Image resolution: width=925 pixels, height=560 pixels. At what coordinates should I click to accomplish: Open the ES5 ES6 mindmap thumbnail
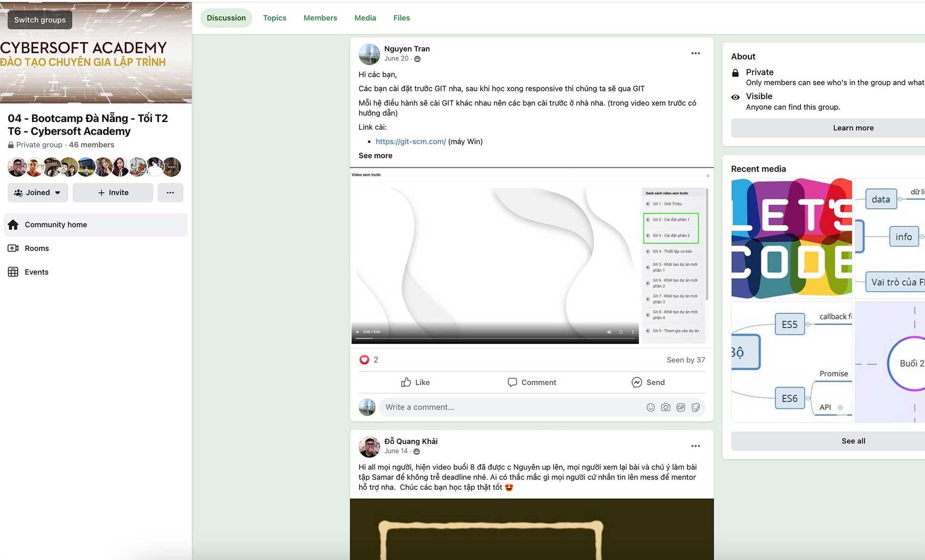pos(791,362)
